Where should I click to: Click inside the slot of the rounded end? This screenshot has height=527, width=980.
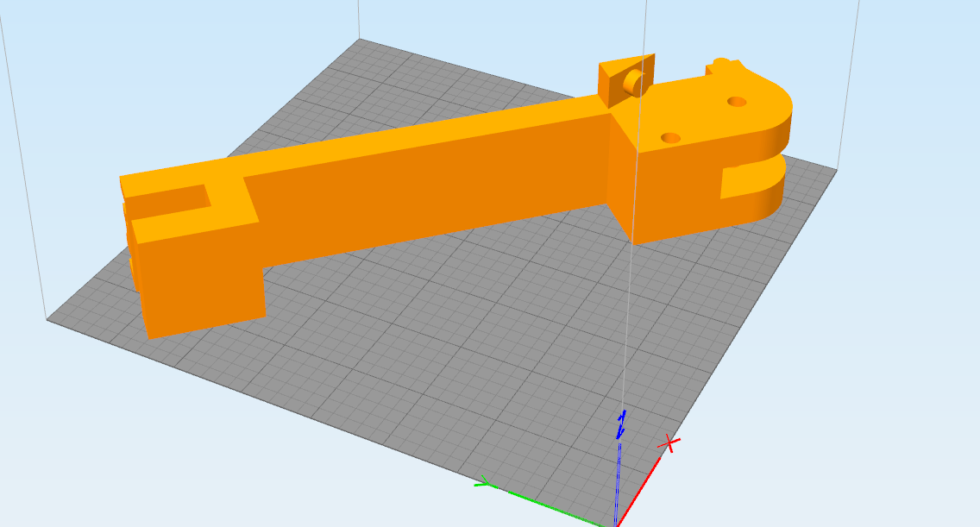coord(742,179)
